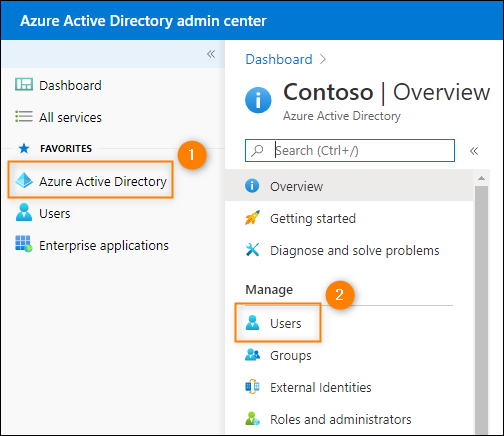Click the Contoso Overview info icon
The width and height of the screenshot is (504, 436).
258,100
